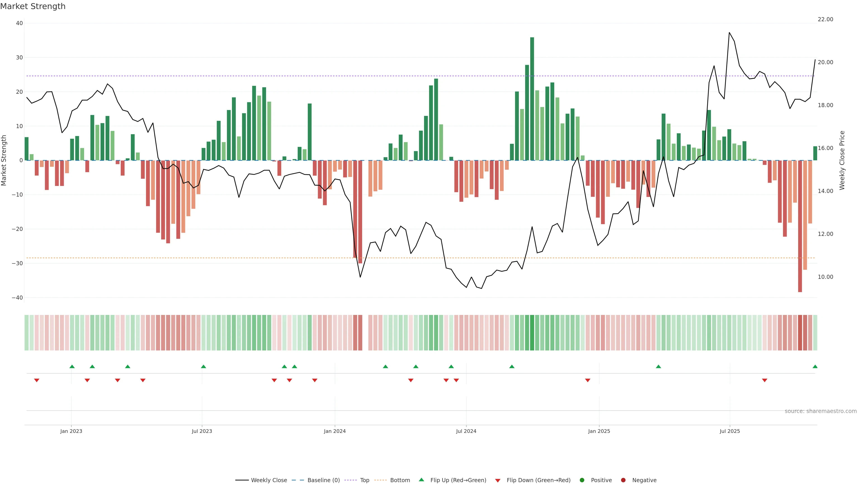Click the Positive green circle legend icon
The height and width of the screenshot is (488, 868).
point(582,480)
